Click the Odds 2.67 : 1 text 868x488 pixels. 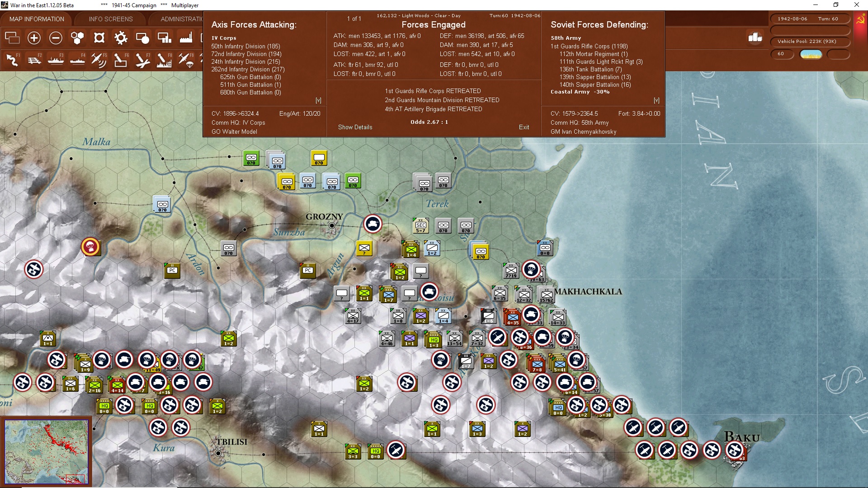(429, 122)
